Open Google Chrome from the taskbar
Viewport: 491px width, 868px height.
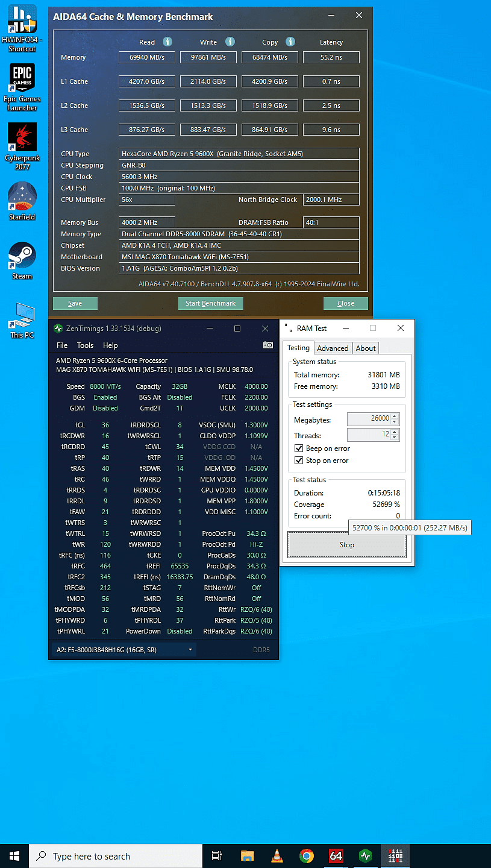pos(306,856)
